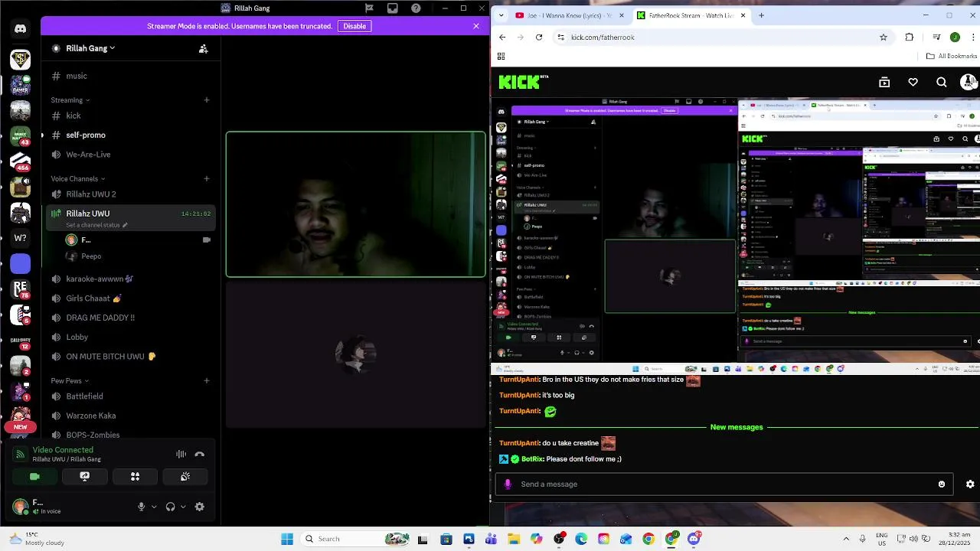Join the Girls Chaaat voice channel

click(131, 298)
